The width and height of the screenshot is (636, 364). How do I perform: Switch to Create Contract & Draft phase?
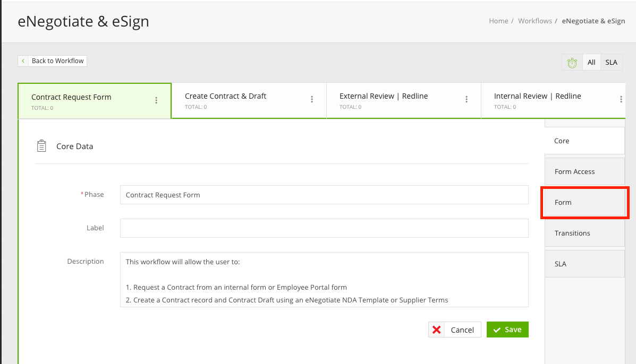[249, 101]
